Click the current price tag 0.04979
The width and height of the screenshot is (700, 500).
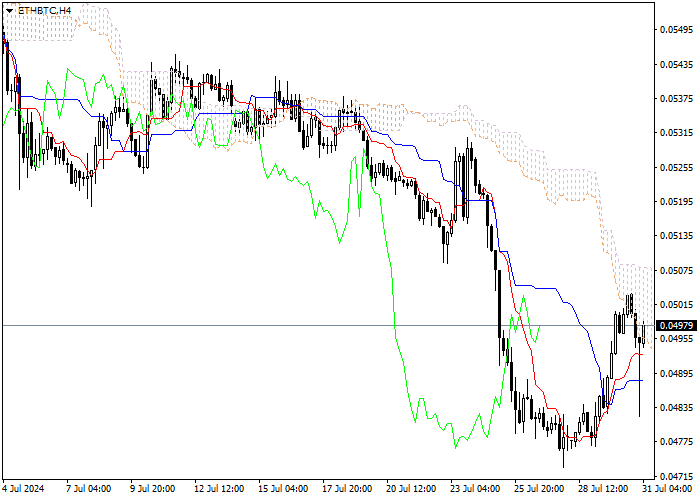677,325
